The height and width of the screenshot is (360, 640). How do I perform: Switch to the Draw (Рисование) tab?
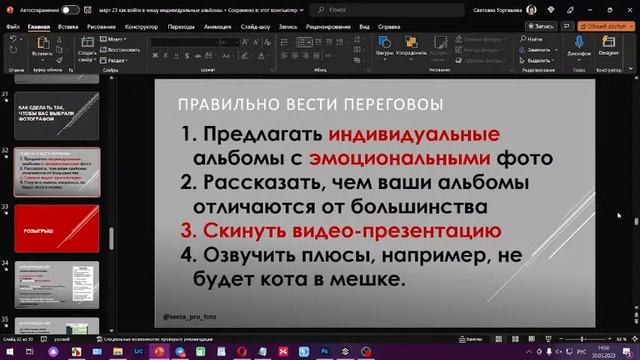[x=101, y=27]
